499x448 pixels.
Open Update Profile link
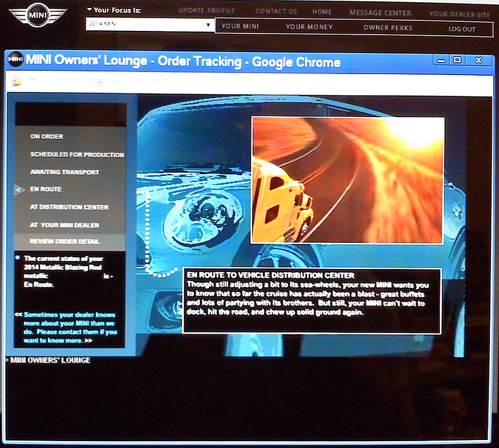coord(207,10)
